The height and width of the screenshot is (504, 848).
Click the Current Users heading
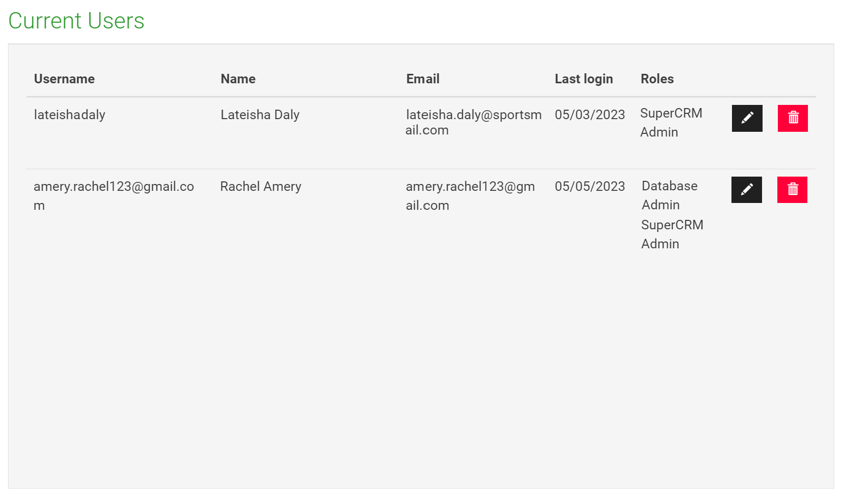(76, 21)
